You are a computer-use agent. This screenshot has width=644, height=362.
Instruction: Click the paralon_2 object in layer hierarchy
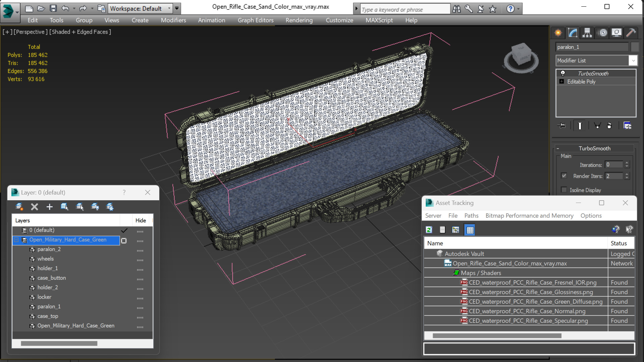pyautogui.click(x=49, y=249)
